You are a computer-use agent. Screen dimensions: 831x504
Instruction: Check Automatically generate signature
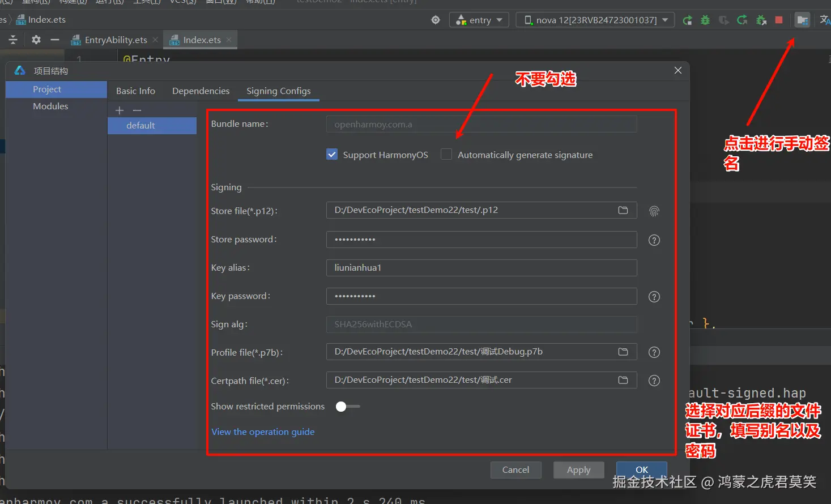click(x=446, y=155)
